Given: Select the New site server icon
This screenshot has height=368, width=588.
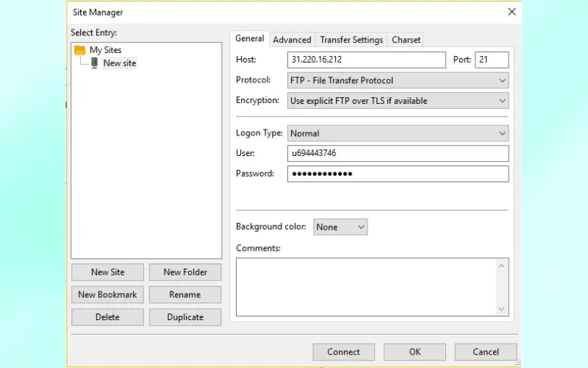Looking at the screenshot, I should (x=95, y=63).
